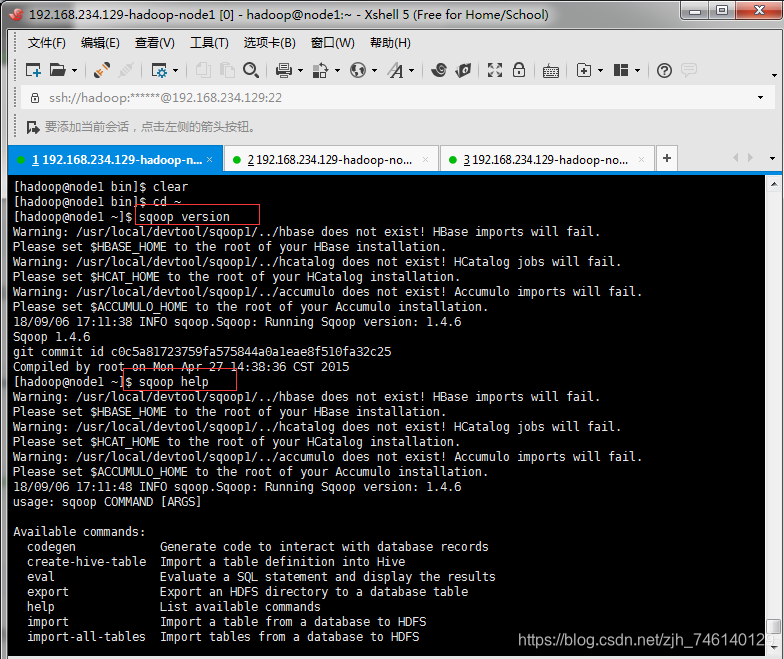The width and height of the screenshot is (784, 659).
Task: Open session Properties gear icon
Action: coord(159,70)
